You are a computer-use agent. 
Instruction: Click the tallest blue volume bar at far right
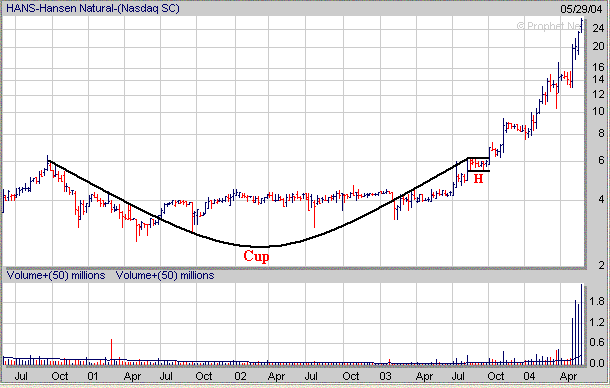click(582, 325)
